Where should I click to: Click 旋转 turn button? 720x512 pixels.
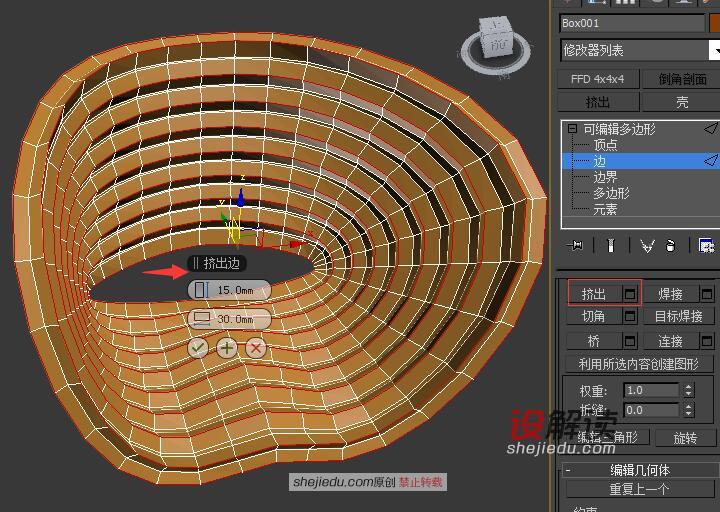coord(685,438)
